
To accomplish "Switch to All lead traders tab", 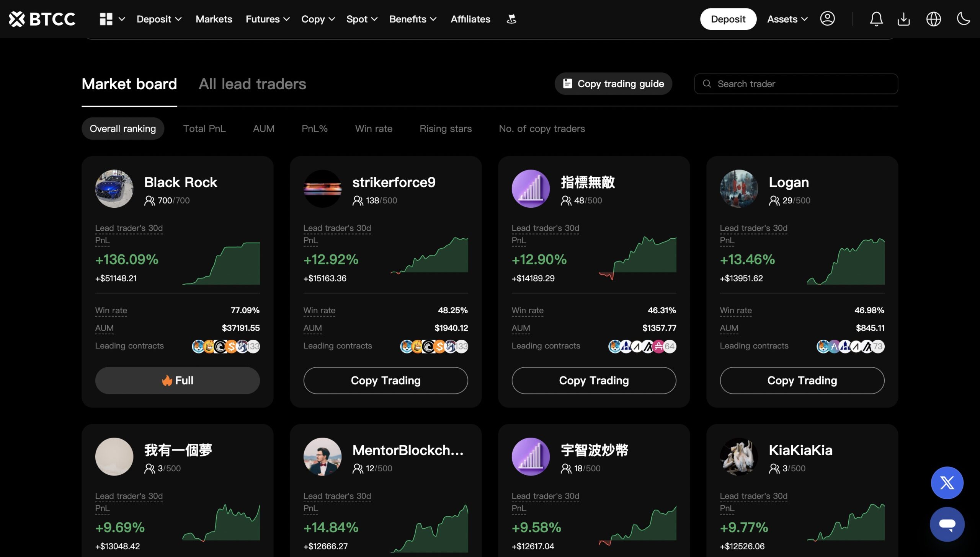I will [252, 84].
